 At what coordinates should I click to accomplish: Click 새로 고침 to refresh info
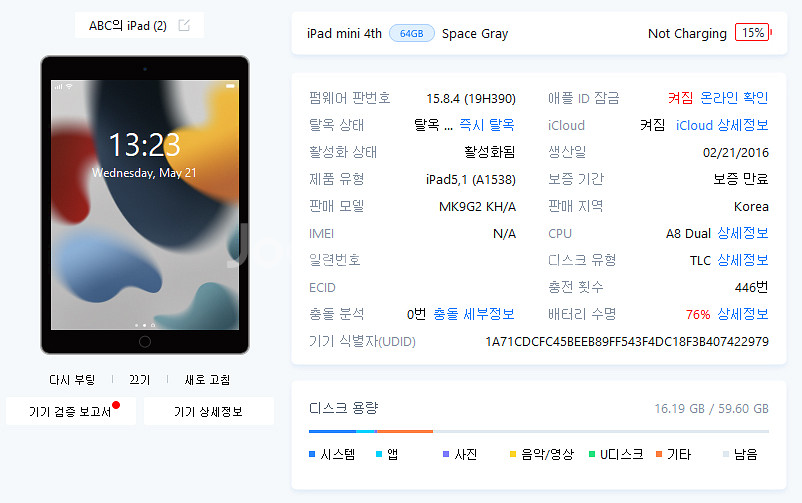pyautogui.click(x=207, y=380)
